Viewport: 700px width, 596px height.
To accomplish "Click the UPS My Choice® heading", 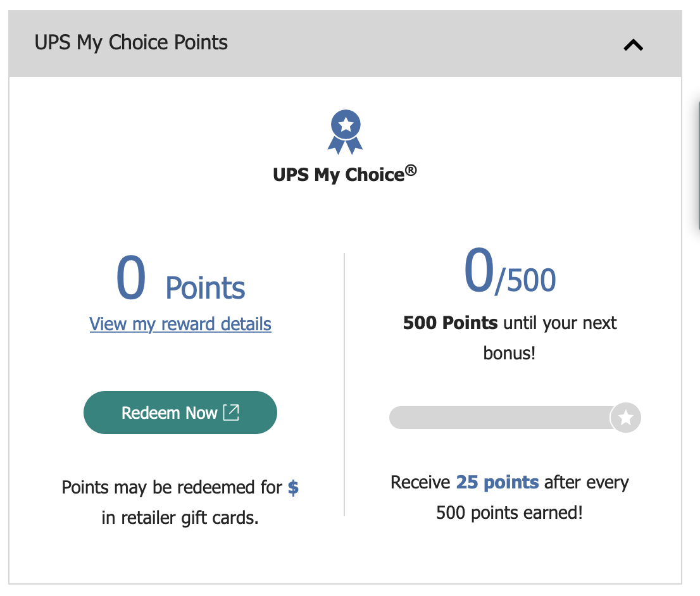I will coord(339,175).
